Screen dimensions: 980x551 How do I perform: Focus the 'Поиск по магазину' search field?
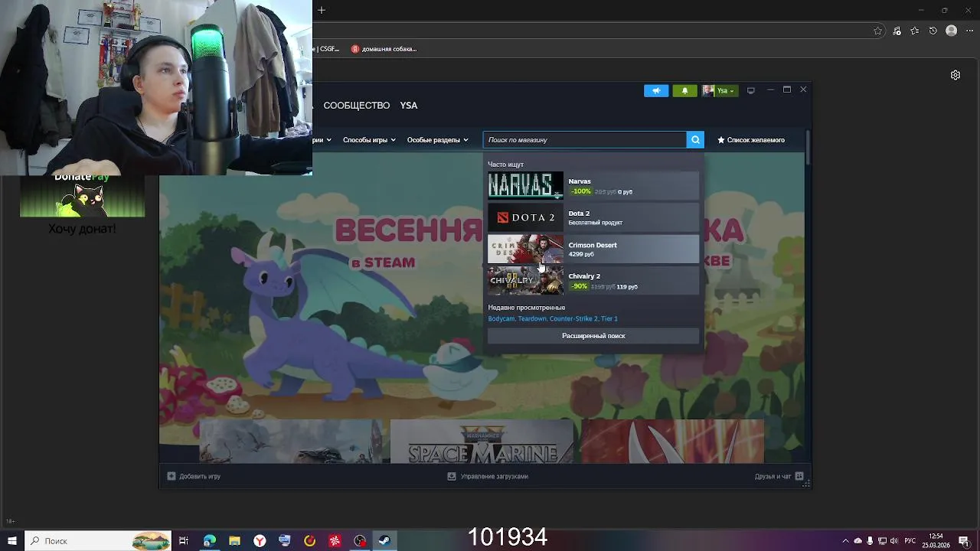click(x=585, y=139)
